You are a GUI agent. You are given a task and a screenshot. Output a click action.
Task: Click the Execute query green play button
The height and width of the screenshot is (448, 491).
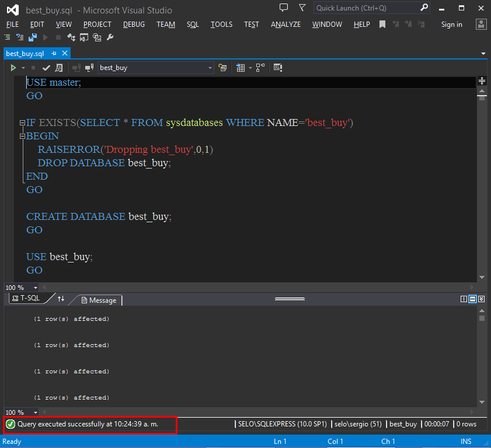pos(13,68)
